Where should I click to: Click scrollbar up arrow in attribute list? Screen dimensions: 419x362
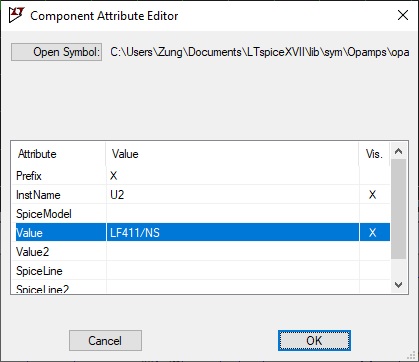[398, 151]
